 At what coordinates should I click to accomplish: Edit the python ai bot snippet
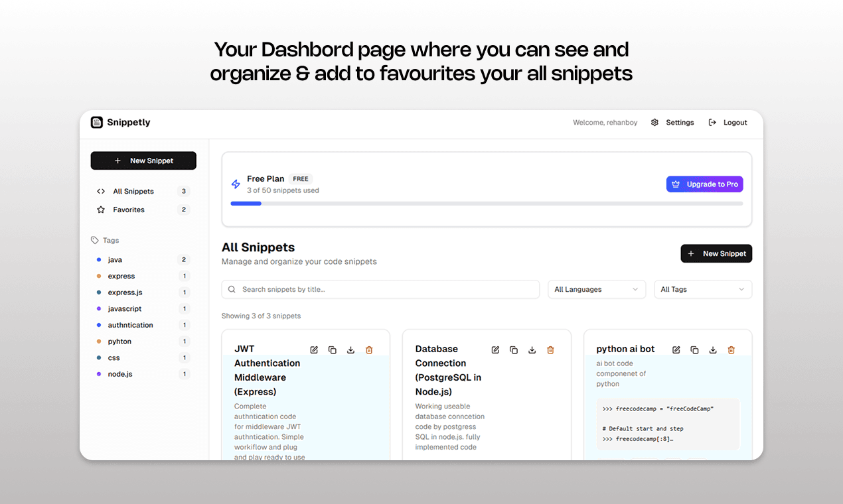point(676,350)
